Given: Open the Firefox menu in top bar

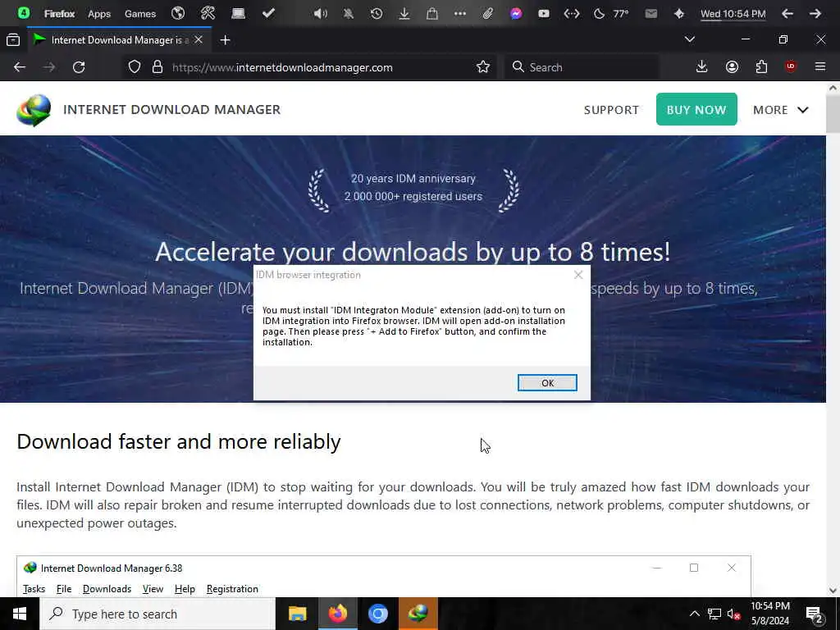Looking at the screenshot, I should click(x=59, y=14).
